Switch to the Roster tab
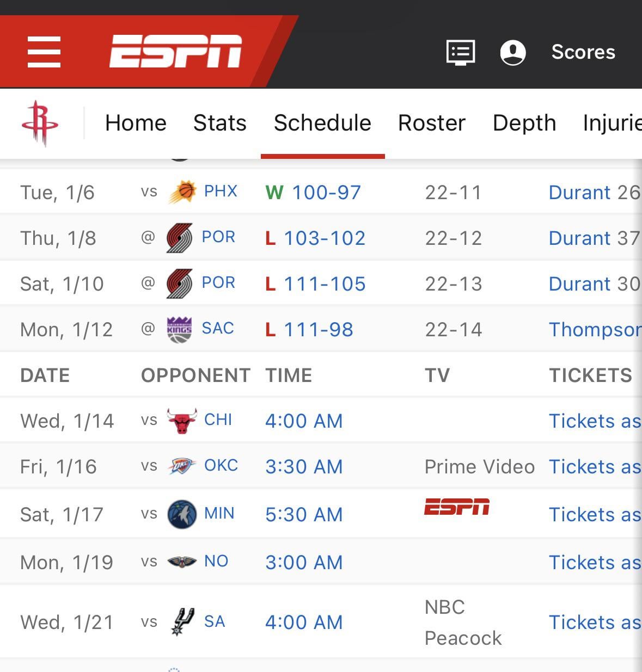The width and height of the screenshot is (642, 672). point(431,123)
